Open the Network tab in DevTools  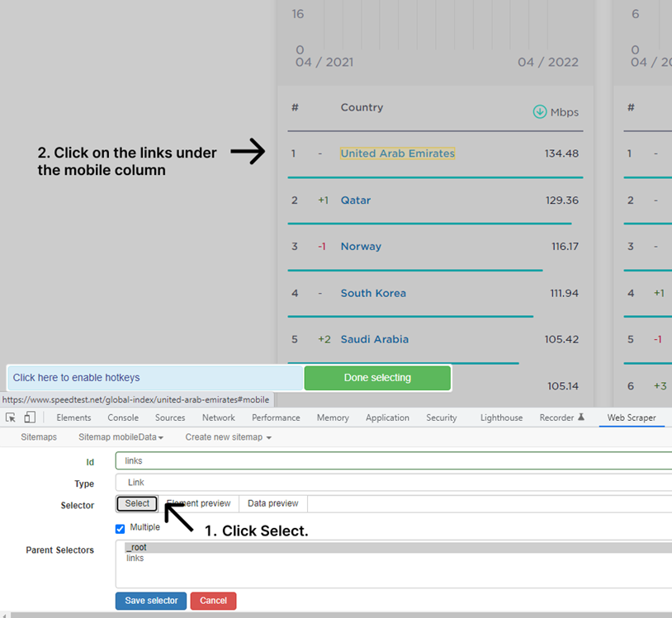click(219, 418)
